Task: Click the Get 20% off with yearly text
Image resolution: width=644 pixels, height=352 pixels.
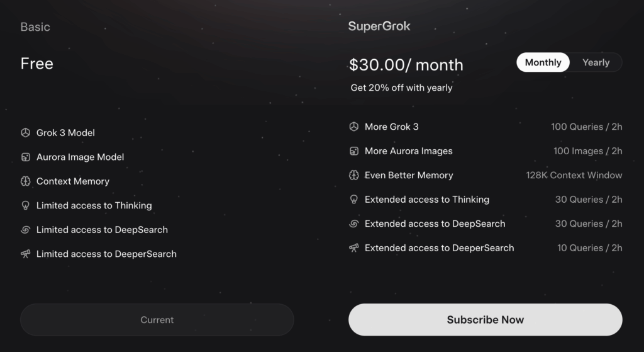Action: 401,88
